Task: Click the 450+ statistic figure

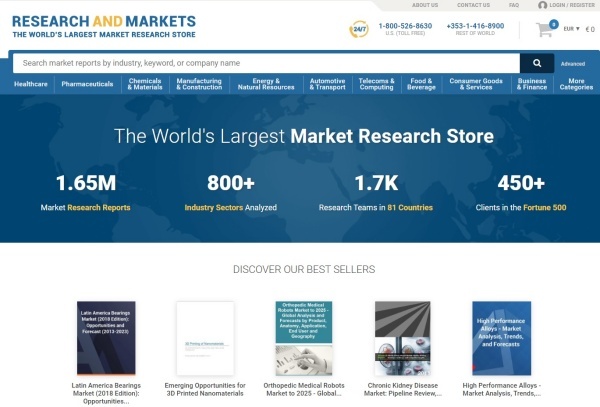Action: coord(521,182)
